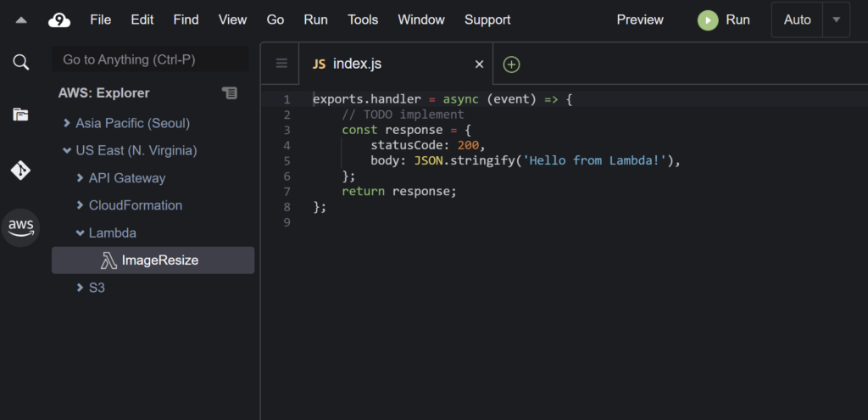Image resolution: width=868 pixels, height=420 pixels.
Task: Close the index.js tab
Action: point(479,64)
